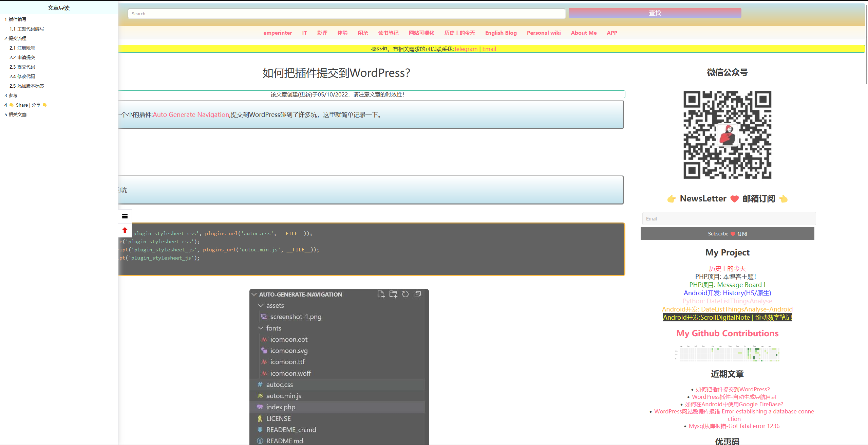868x445 pixels.
Task: Open the GitHub contributions chart thumbnail
Action: 727,353
